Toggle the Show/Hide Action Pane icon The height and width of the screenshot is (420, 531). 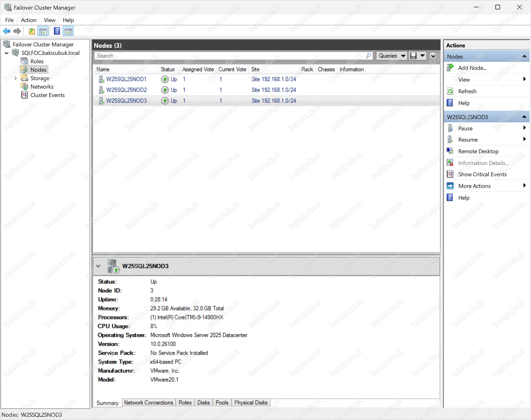pyautogui.click(x=68, y=31)
